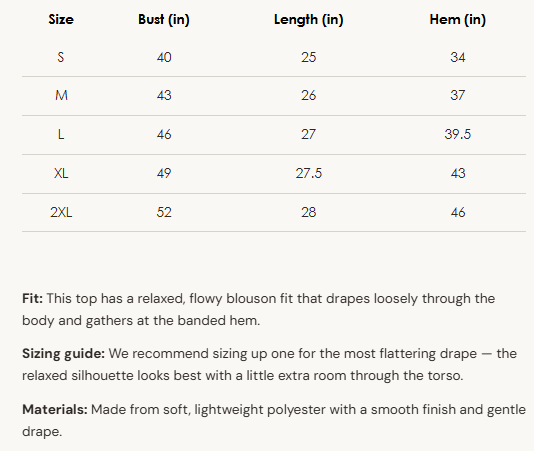Click the Hem (in) column header

pyautogui.click(x=457, y=19)
